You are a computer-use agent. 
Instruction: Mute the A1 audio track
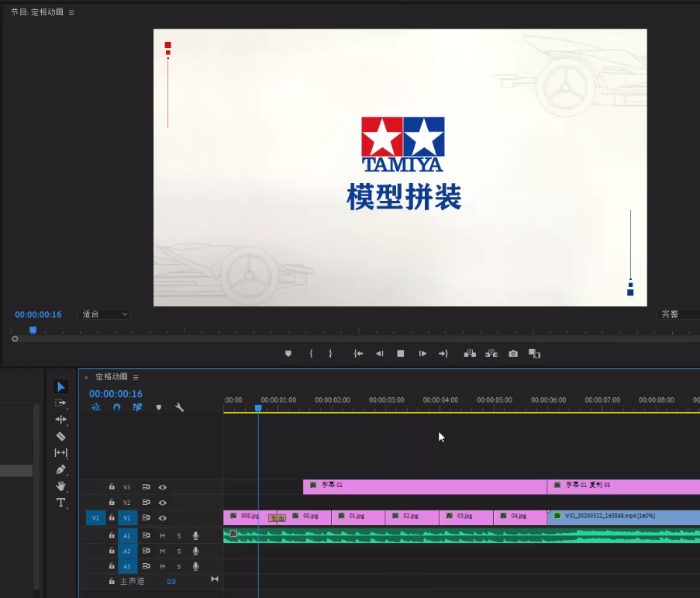(x=163, y=536)
